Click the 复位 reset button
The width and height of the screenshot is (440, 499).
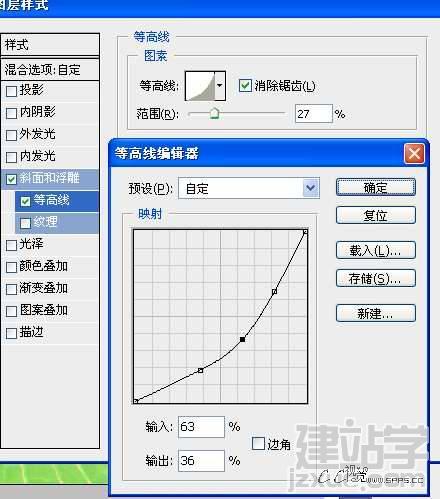(x=376, y=215)
